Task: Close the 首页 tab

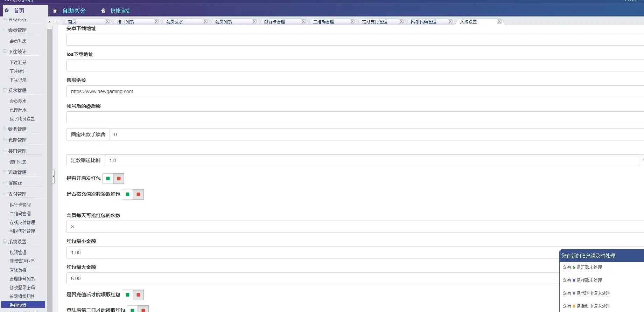Action: pyautogui.click(x=107, y=22)
